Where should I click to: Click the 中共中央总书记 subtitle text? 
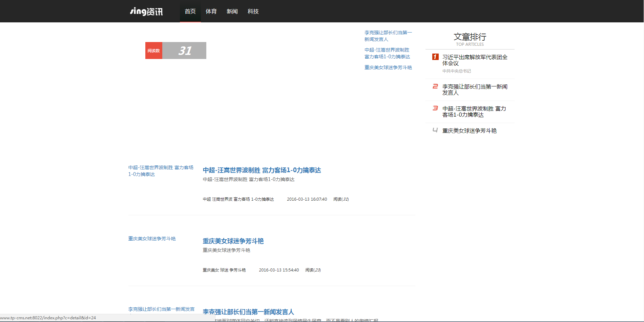coord(457,71)
